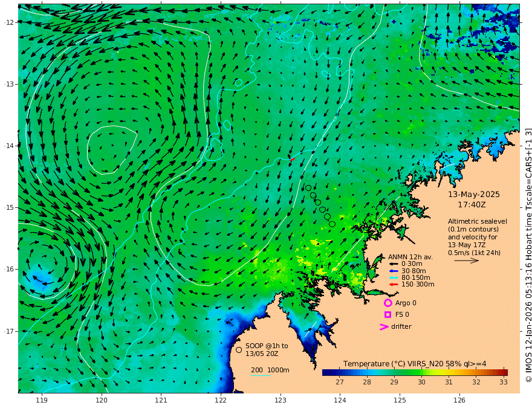Click the '-17' latitude axis label

pyautogui.click(x=9, y=331)
